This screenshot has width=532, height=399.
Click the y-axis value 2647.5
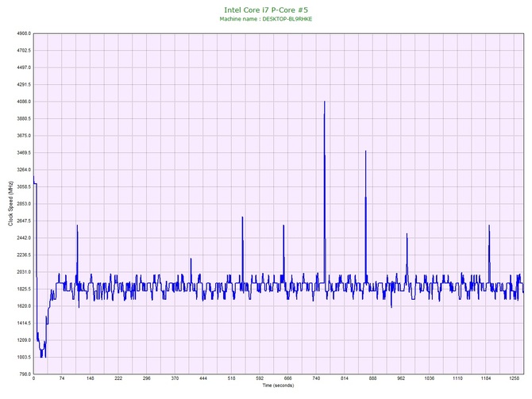point(24,221)
